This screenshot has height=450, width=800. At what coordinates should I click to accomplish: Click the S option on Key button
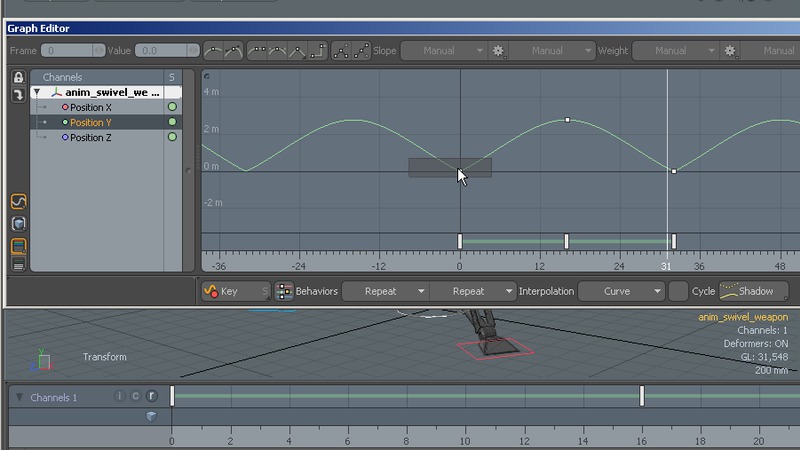click(x=265, y=291)
